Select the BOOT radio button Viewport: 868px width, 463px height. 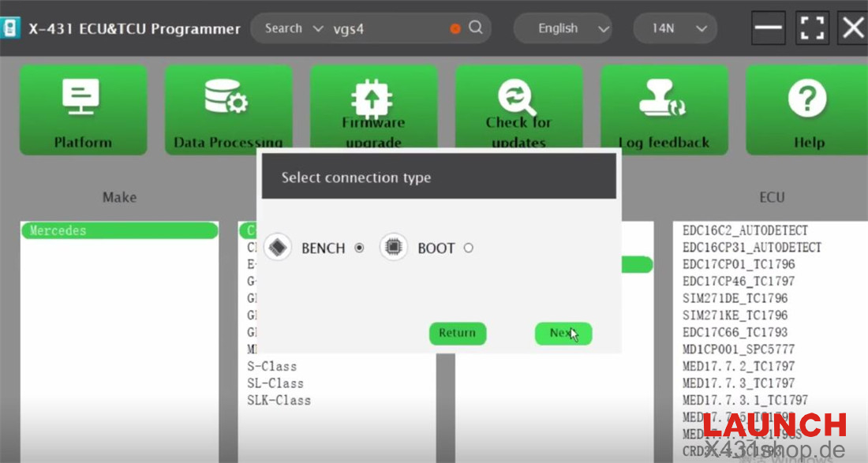[x=469, y=248]
